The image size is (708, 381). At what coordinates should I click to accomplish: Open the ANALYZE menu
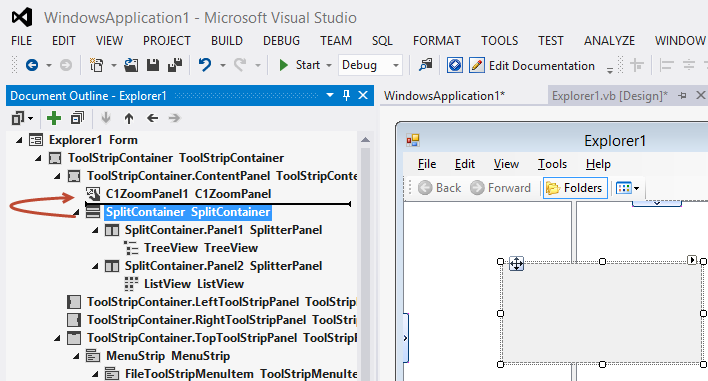609,41
